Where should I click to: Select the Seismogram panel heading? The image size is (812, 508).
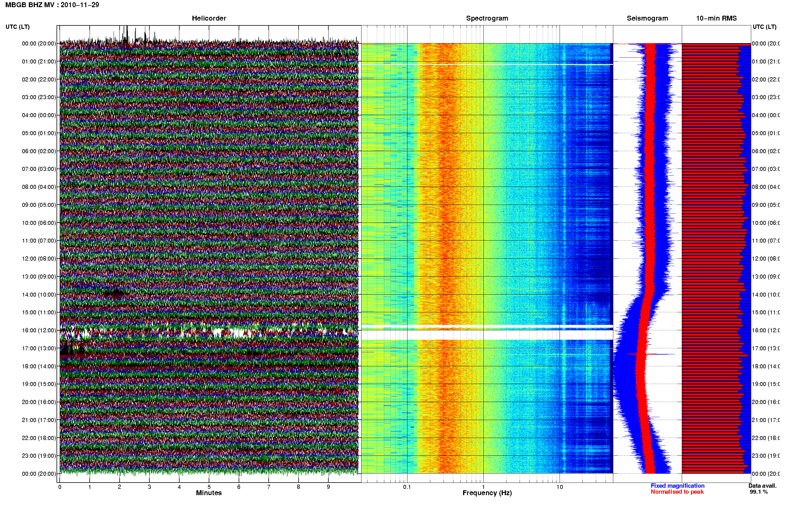(647, 18)
